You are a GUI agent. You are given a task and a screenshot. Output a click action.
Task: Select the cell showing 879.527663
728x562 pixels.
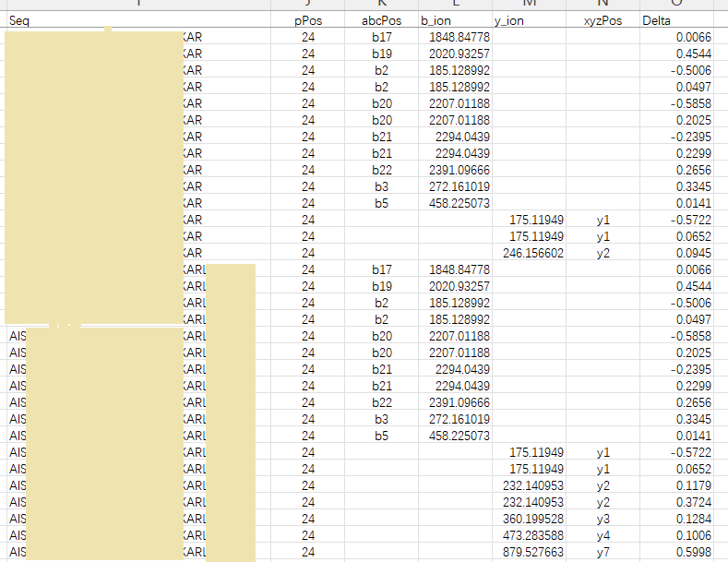(529, 552)
